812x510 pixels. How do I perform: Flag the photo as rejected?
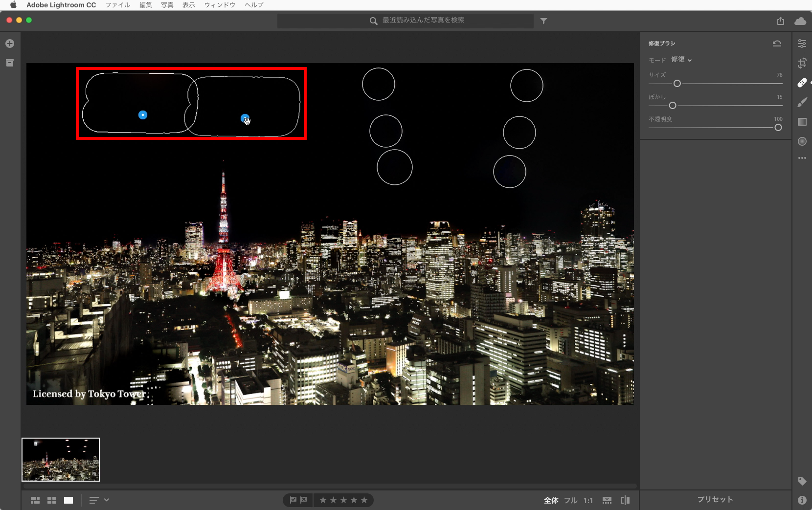click(x=304, y=500)
